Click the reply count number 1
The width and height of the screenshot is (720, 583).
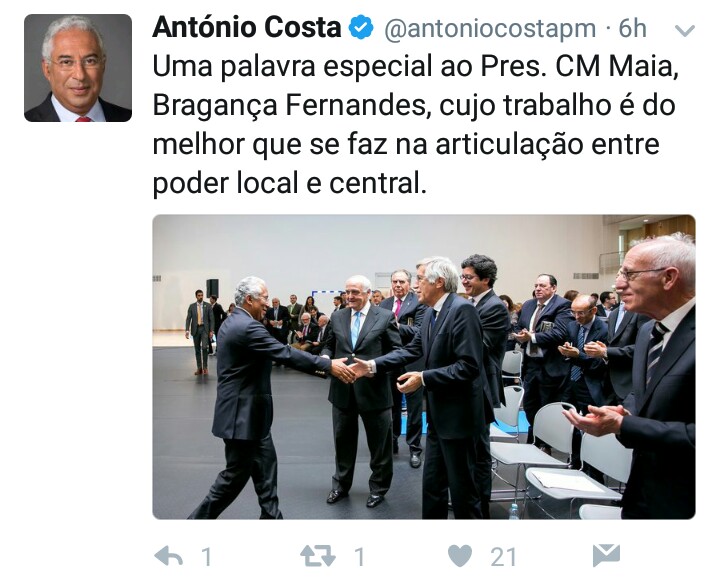207,557
